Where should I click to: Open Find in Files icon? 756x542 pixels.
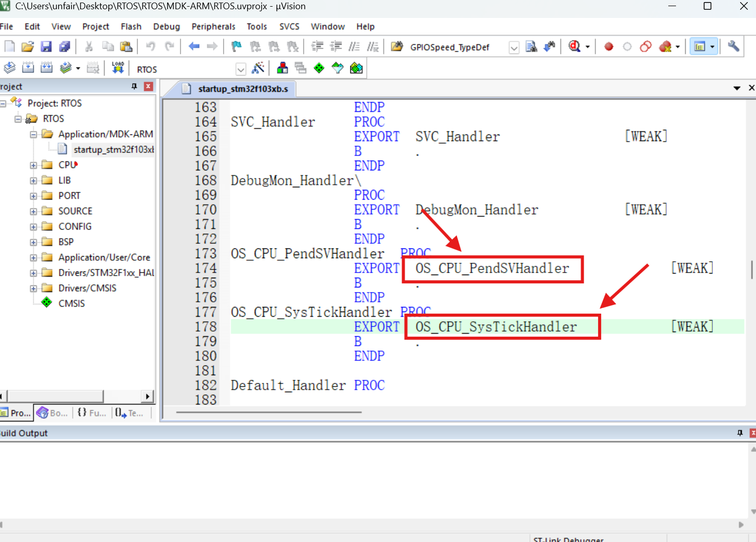397,47
